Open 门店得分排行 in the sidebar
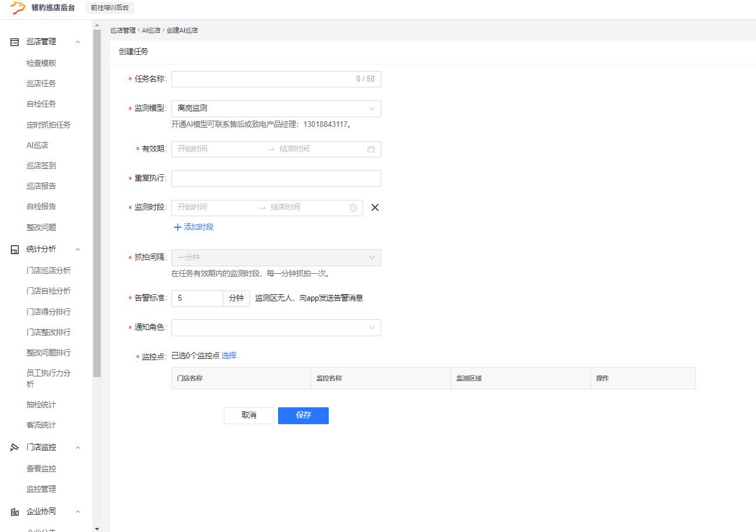Viewport: 756px width, 532px height. pyautogui.click(x=48, y=312)
